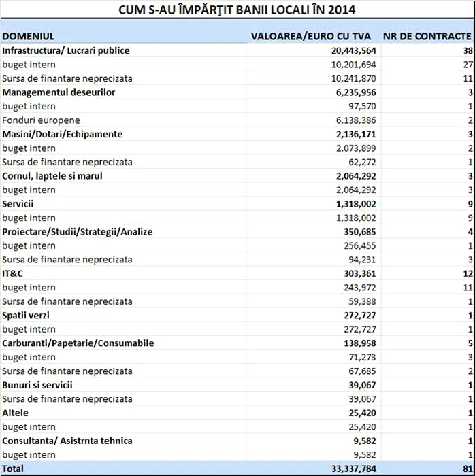Click the Bunuri si servicii category cell

point(37,385)
